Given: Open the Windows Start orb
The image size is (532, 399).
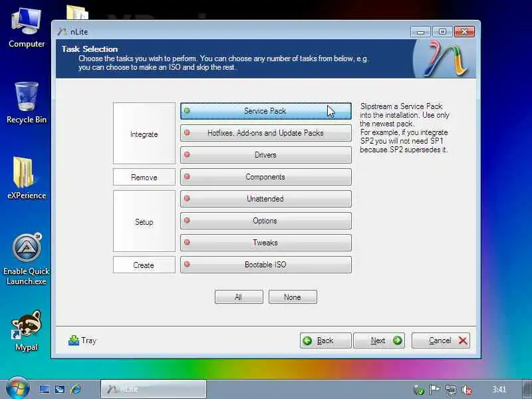Looking at the screenshot, I should coord(17,388).
